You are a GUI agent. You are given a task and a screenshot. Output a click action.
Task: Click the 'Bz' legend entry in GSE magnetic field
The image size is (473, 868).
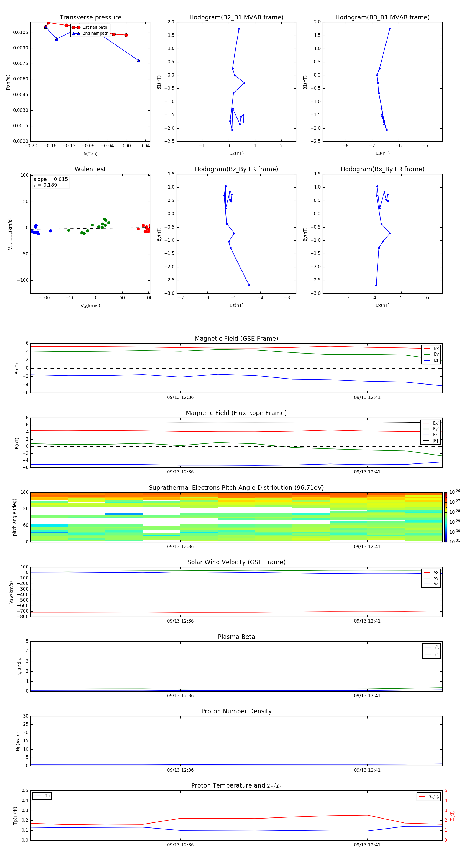point(431,360)
